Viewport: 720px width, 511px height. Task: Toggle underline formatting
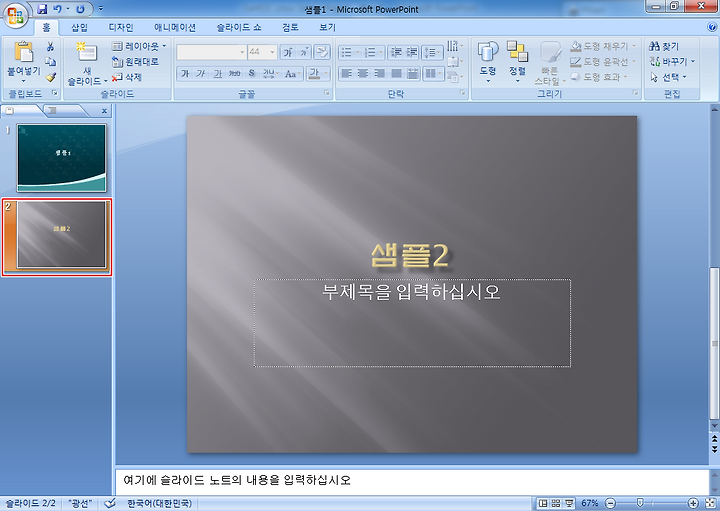click(218, 73)
